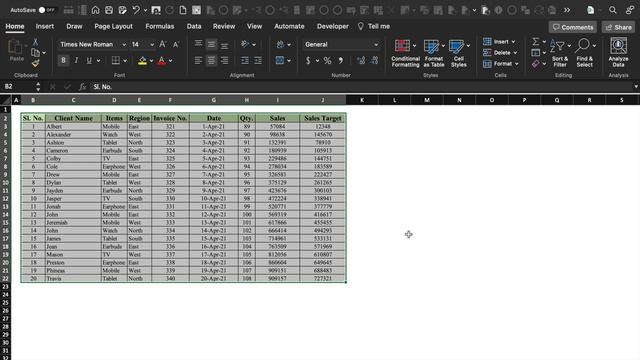Click the AutoSum sigma icon
The image size is (640, 360).
click(536, 42)
